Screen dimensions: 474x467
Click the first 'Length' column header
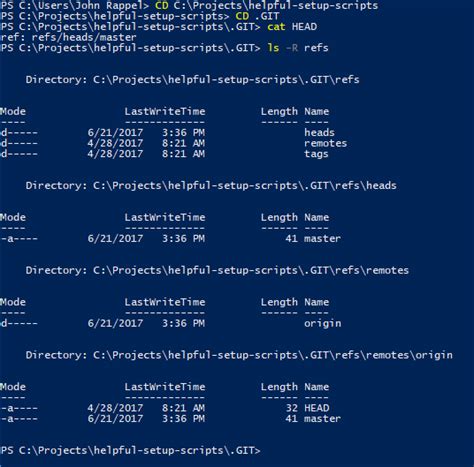click(x=279, y=111)
